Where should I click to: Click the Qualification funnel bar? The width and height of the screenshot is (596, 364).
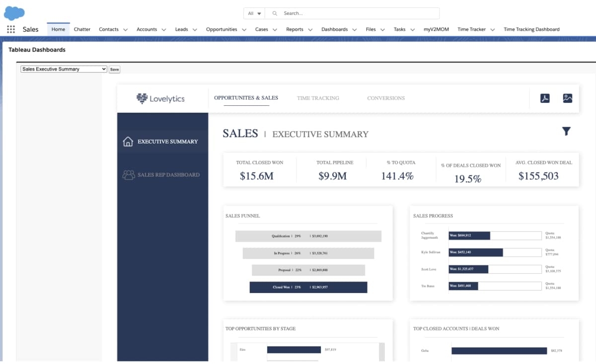pyautogui.click(x=308, y=236)
